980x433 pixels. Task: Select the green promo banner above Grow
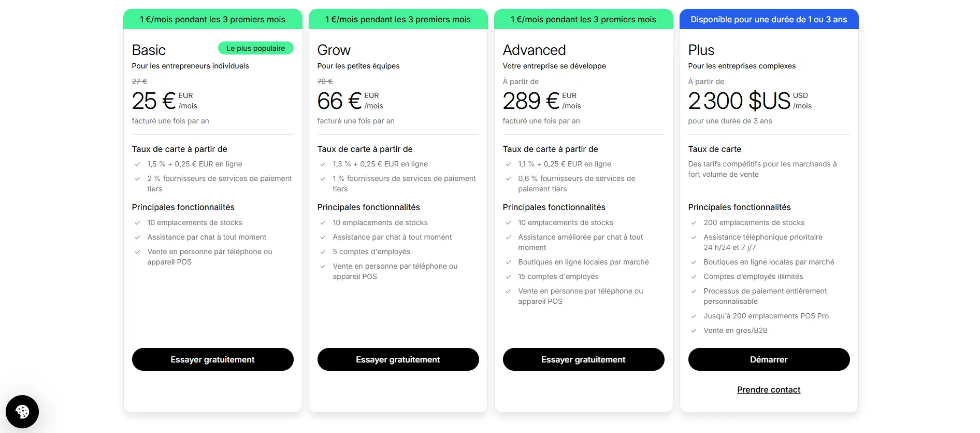click(x=398, y=20)
